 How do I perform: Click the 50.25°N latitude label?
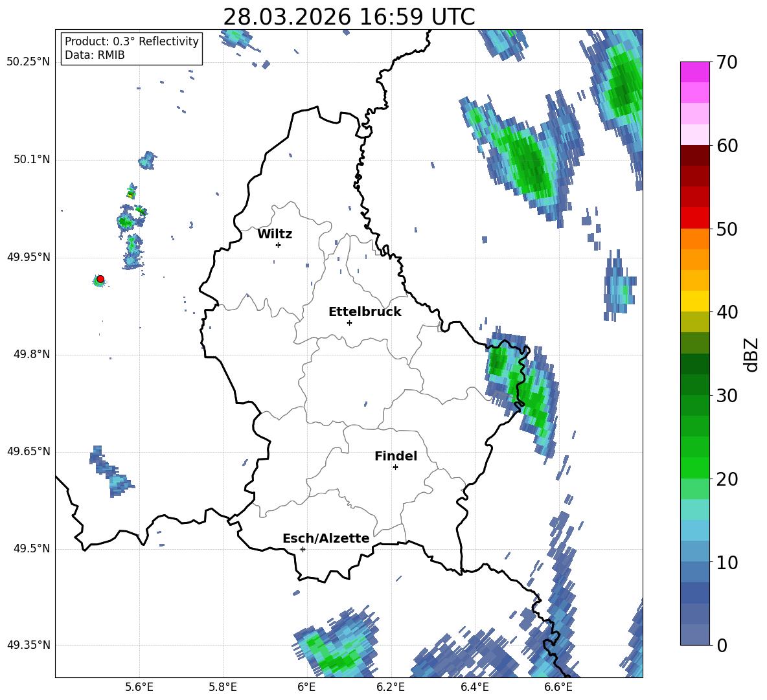click(29, 62)
